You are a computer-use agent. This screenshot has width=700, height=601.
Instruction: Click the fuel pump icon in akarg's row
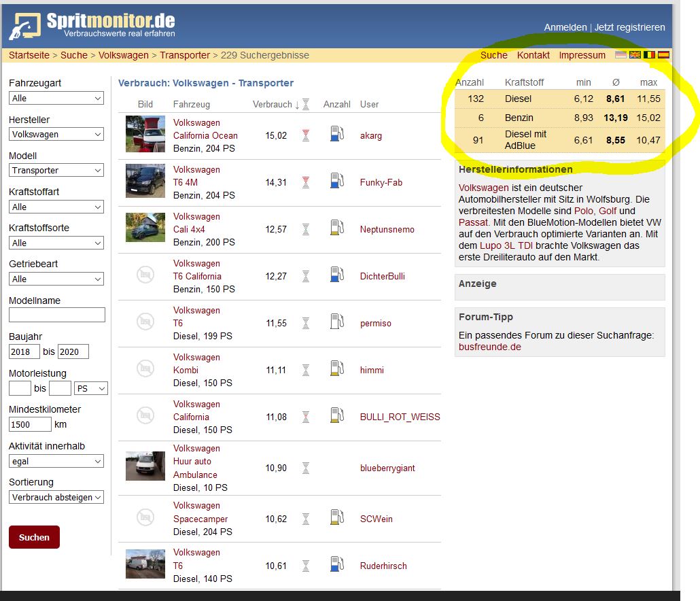coord(336,134)
